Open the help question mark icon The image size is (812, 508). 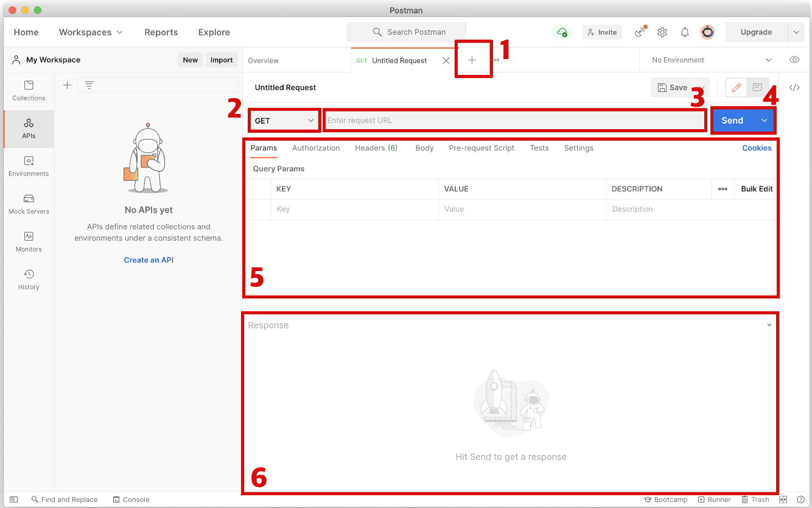pos(800,499)
